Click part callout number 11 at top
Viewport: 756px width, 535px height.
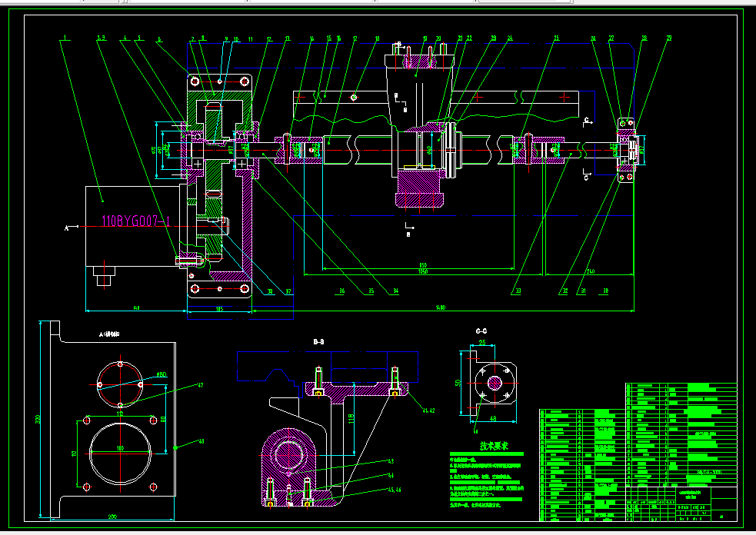point(250,39)
